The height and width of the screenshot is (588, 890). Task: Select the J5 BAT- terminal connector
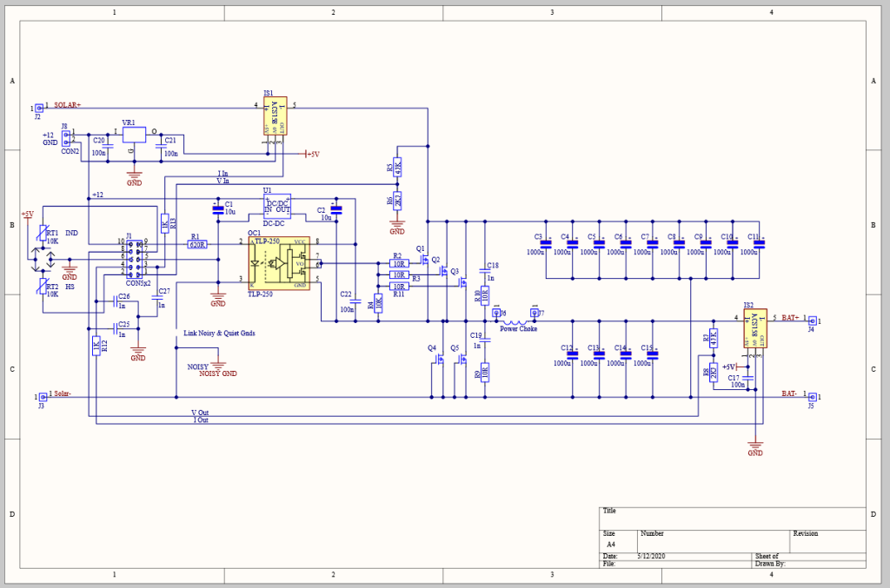coord(811,396)
